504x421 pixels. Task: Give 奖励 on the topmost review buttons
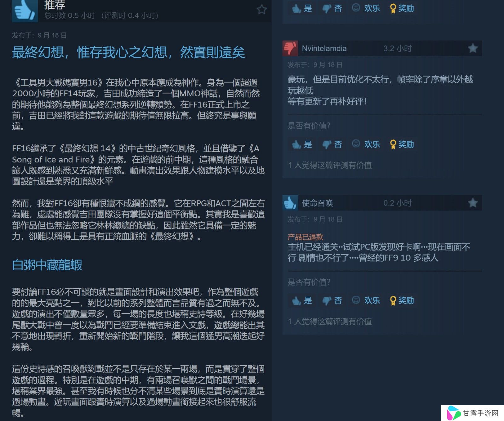(x=402, y=8)
